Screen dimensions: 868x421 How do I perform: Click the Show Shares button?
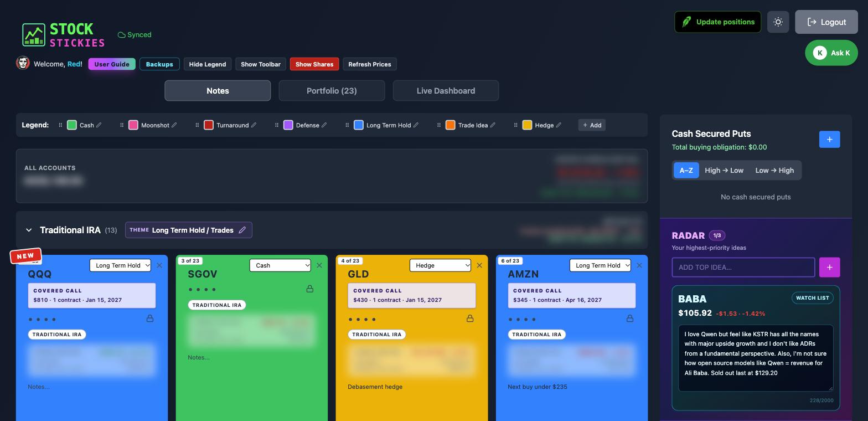coord(314,64)
